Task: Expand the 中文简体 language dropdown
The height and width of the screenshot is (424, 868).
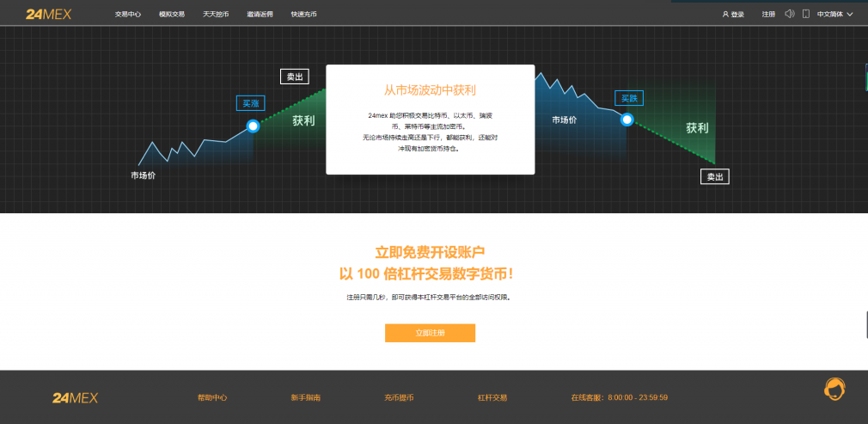Action: [834, 15]
